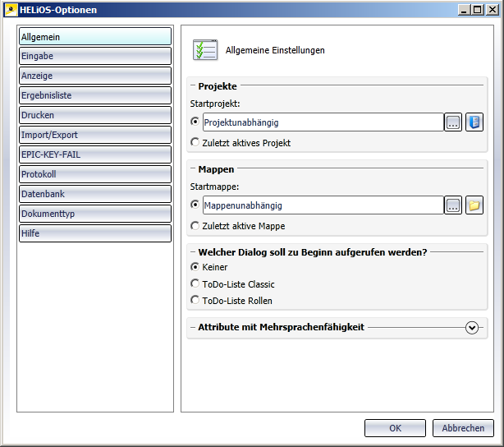Collapse the Projekte group header
The width and height of the screenshot is (504, 447).
(218, 86)
